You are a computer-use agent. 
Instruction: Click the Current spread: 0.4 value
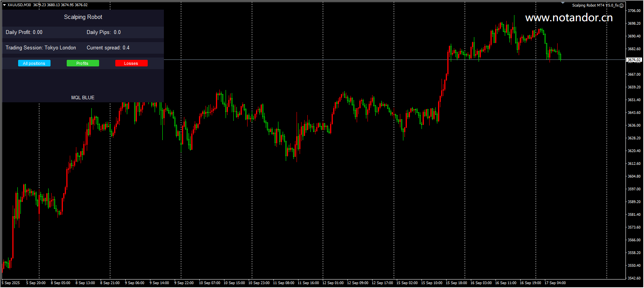(108, 48)
